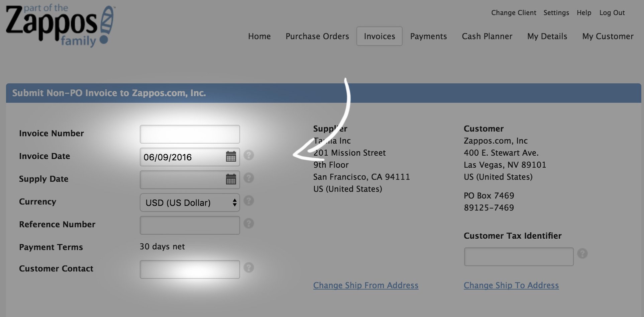Click the 'Zappos.com, Inc' customer name

point(496,141)
